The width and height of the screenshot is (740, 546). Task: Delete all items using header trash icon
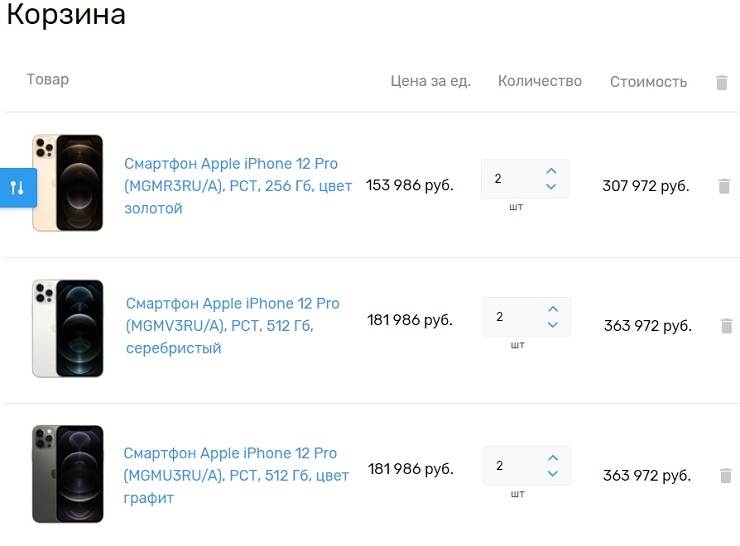[722, 83]
